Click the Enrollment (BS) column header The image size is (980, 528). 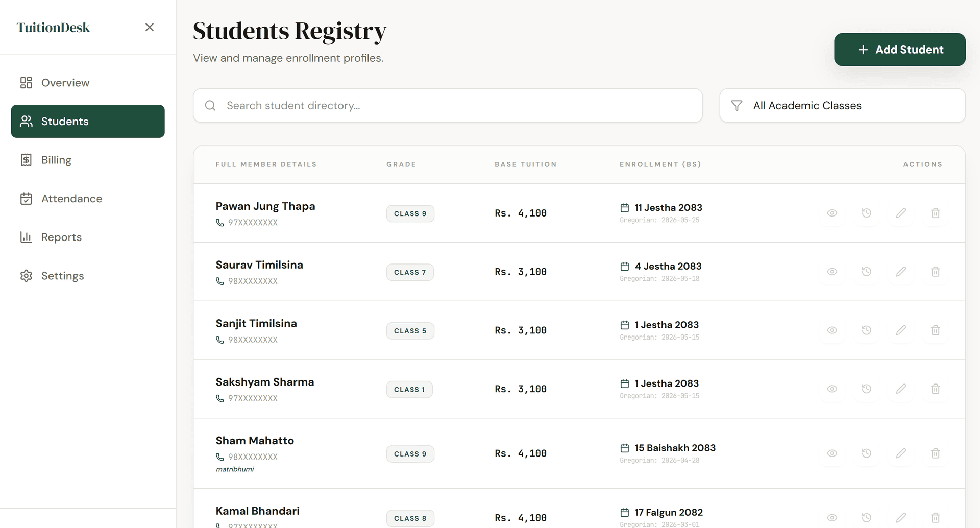click(660, 164)
